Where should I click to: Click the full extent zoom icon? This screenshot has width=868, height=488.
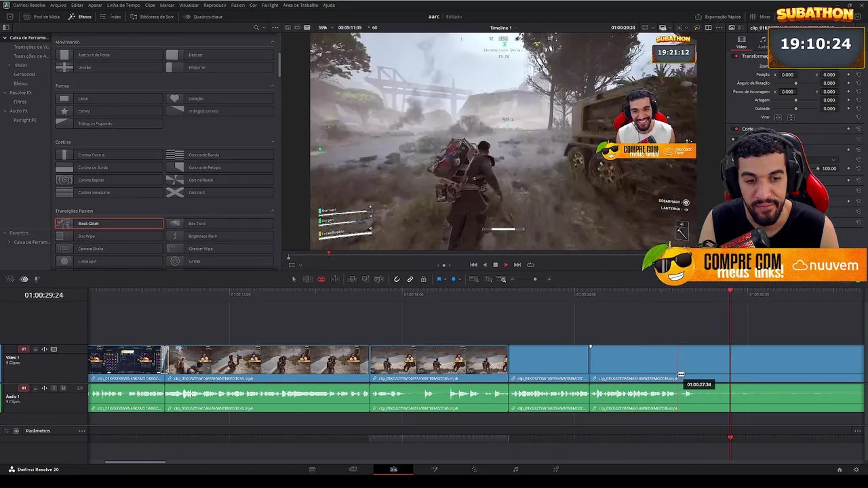pos(475,279)
